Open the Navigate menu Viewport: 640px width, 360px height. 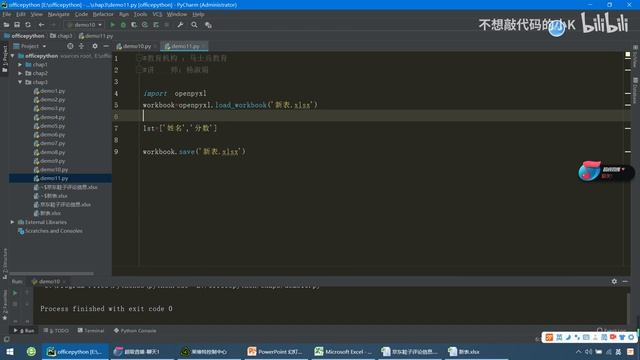[x=58, y=14]
